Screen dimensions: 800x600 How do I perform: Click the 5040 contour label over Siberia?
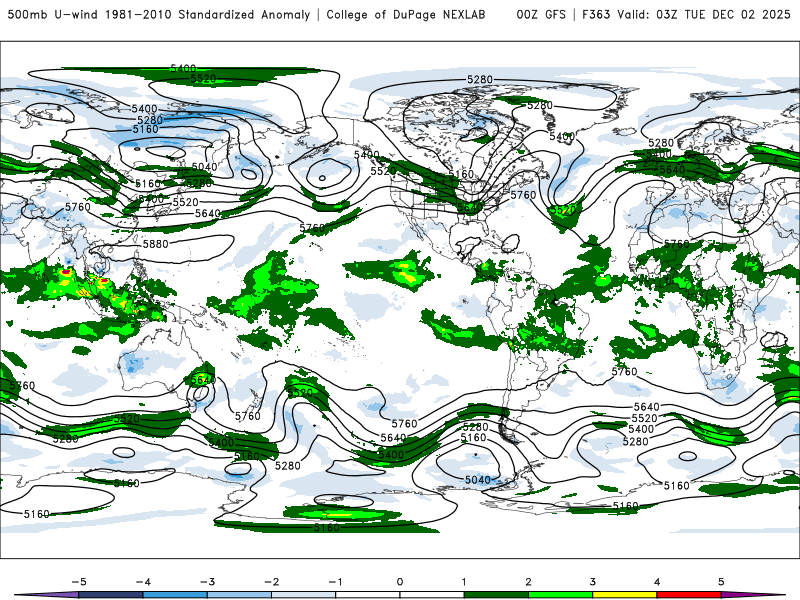click(204, 167)
